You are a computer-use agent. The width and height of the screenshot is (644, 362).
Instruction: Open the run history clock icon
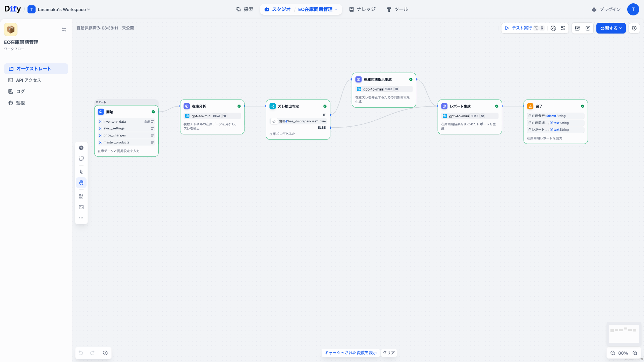pyautogui.click(x=553, y=28)
